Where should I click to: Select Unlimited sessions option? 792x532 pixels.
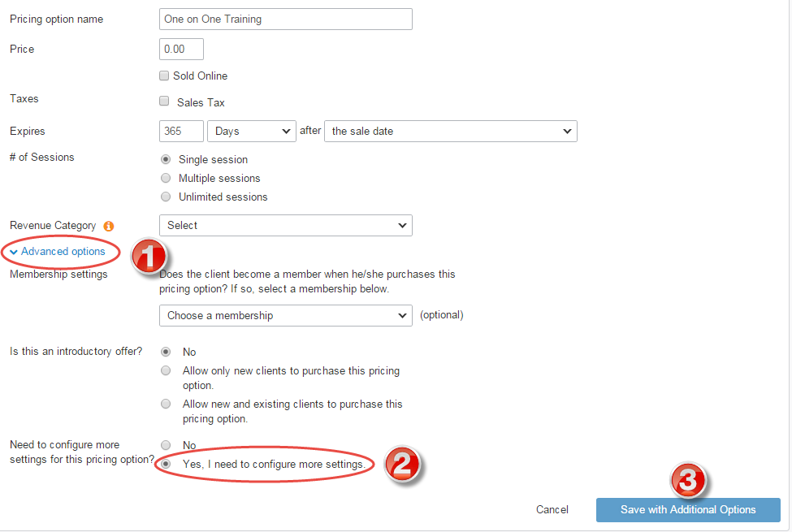(166, 197)
